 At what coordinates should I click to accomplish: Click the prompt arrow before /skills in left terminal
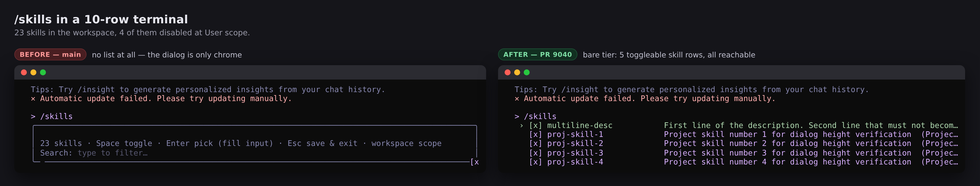tap(33, 117)
